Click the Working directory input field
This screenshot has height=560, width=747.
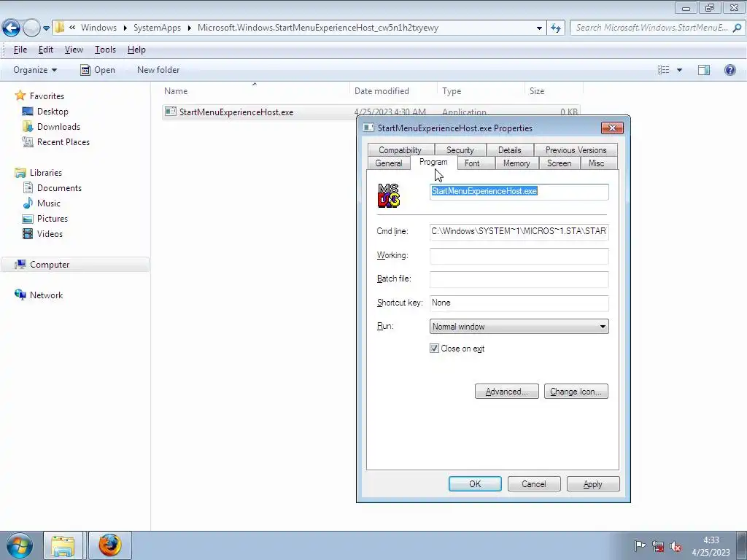point(519,256)
